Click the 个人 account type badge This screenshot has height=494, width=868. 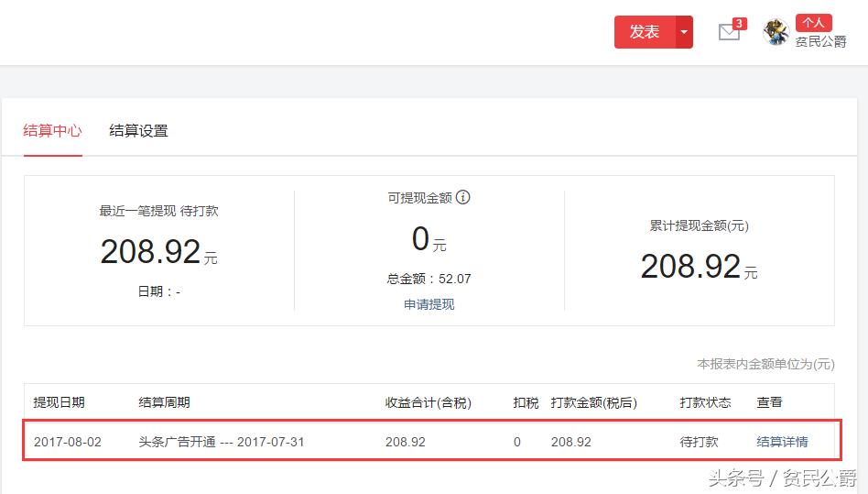click(814, 23)
